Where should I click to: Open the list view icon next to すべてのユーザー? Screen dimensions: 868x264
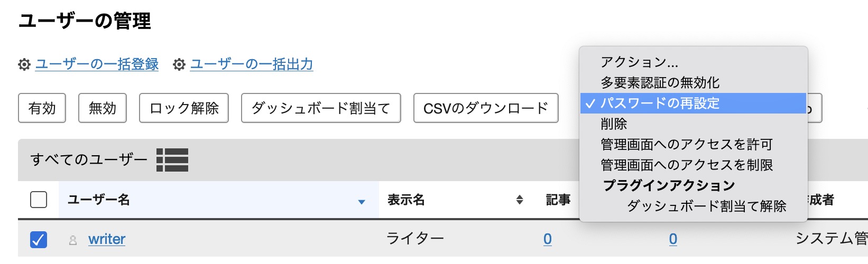coord(172,159)
